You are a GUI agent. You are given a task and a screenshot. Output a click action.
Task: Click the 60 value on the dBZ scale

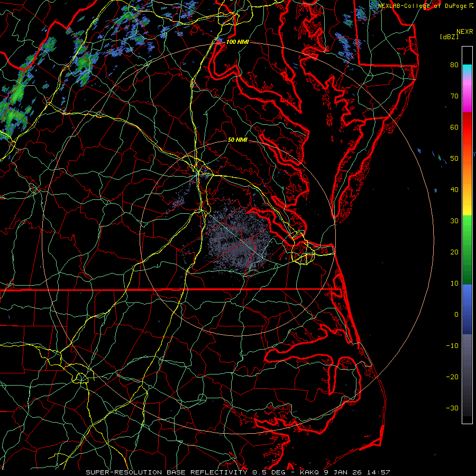coord(454,127)
